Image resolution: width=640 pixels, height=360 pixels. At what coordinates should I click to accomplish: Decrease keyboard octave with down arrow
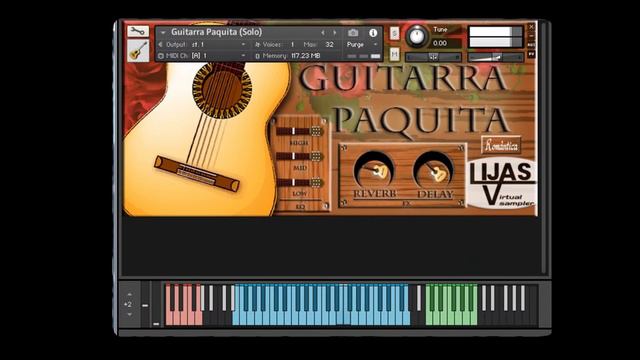[129, 315]
